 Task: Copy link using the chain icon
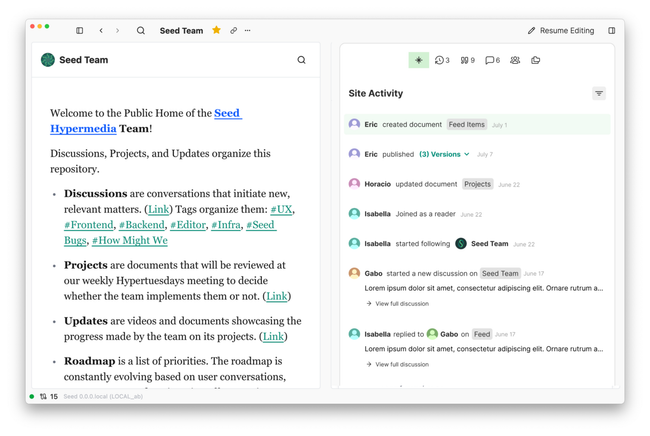pyautogui.click(x=234, y=31)
